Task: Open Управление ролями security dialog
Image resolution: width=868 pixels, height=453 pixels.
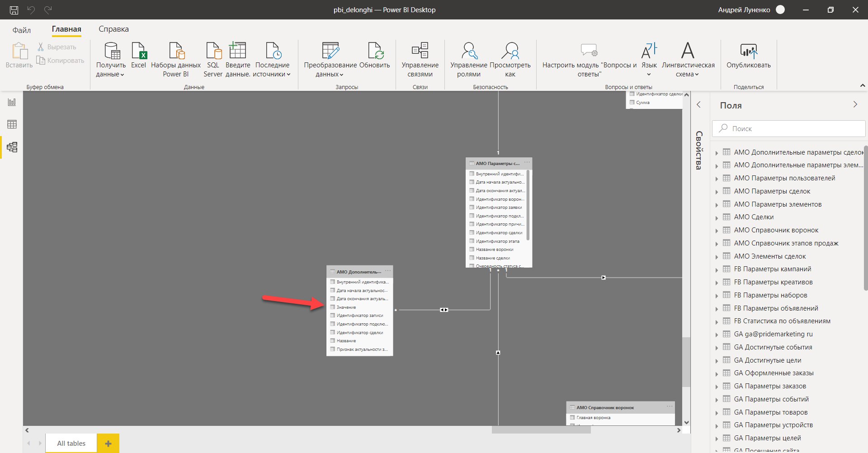Action: 469,59
